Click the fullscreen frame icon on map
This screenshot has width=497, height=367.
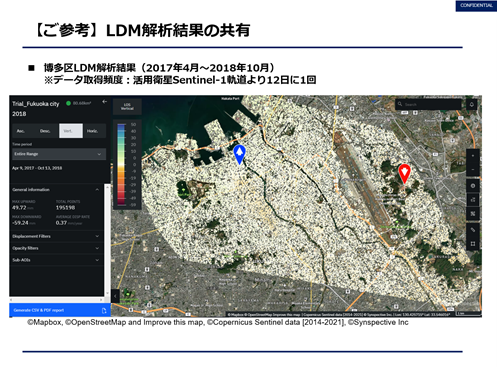click(x=473, y=244)
